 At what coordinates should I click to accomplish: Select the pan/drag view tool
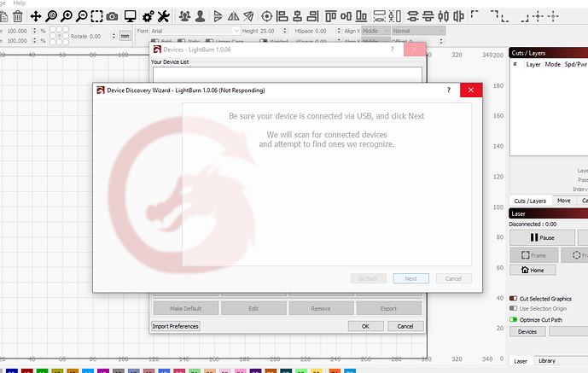[x=36, y=16]
